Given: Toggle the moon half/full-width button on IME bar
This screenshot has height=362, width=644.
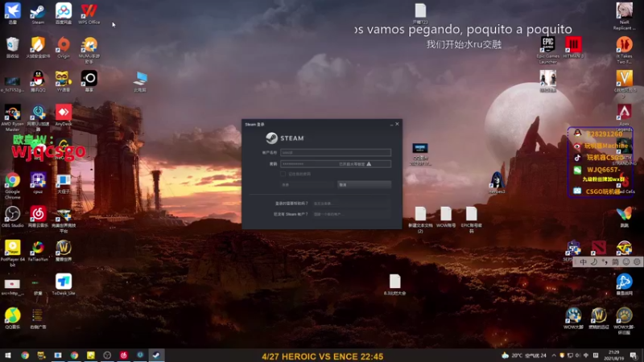Looking at the screenshot, I should coord(594,262).
